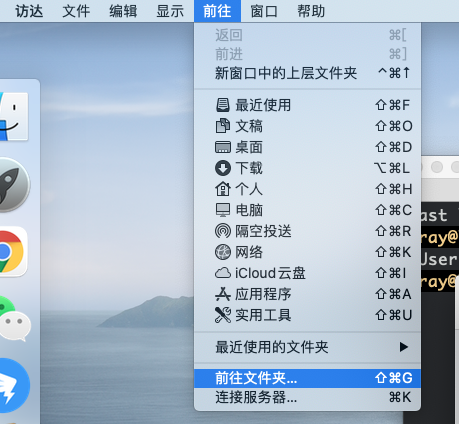Viewport: 459px width, 424px height.
Task: Click the 文稿 documents icon
Action: (x=223, y=126)
